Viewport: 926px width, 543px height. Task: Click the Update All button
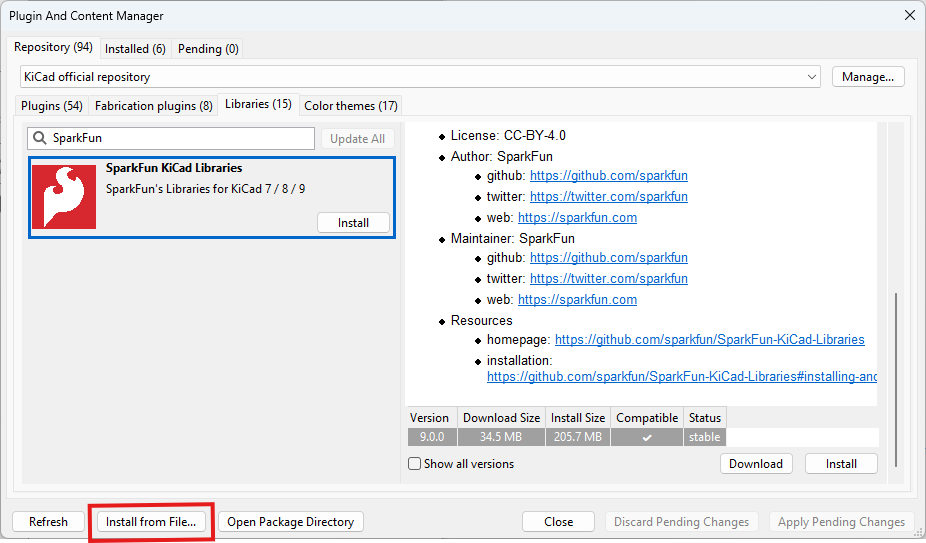[x=357, y=139]
